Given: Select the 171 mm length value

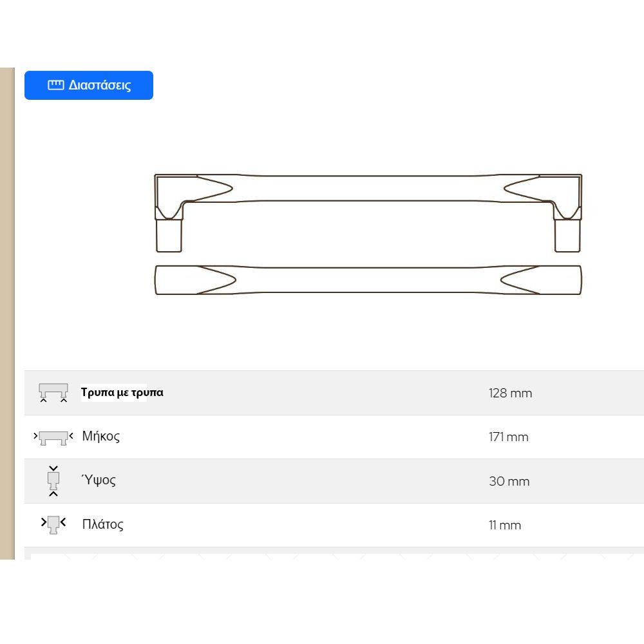Looking at the screenshot, I should click(x=508, y=437).
